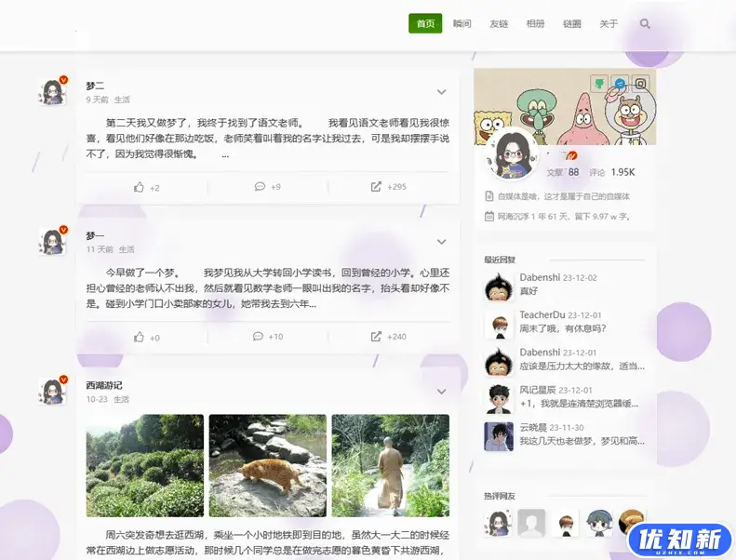Open the 关于 nav item

[609, 23]
